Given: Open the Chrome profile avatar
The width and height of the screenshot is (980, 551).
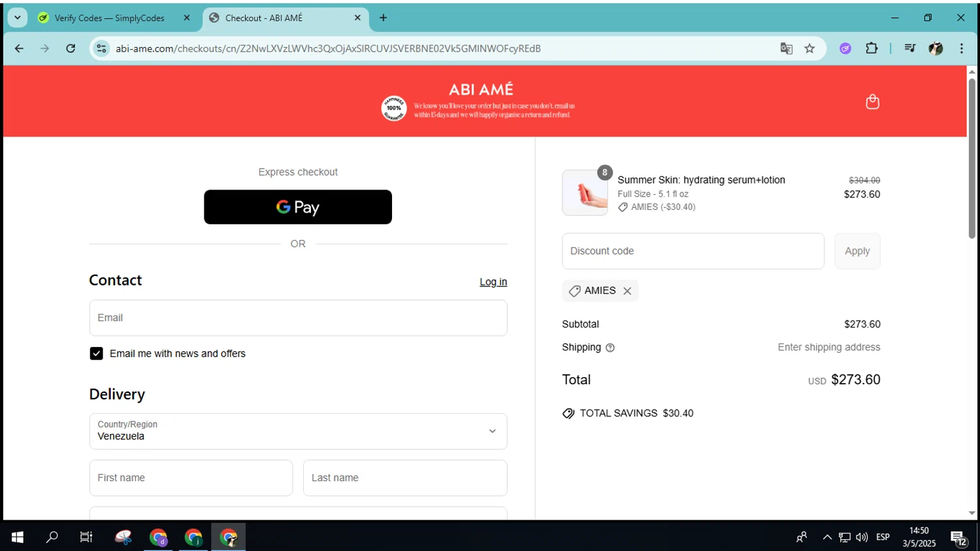Looking at the screenshot, I should 936,48.
